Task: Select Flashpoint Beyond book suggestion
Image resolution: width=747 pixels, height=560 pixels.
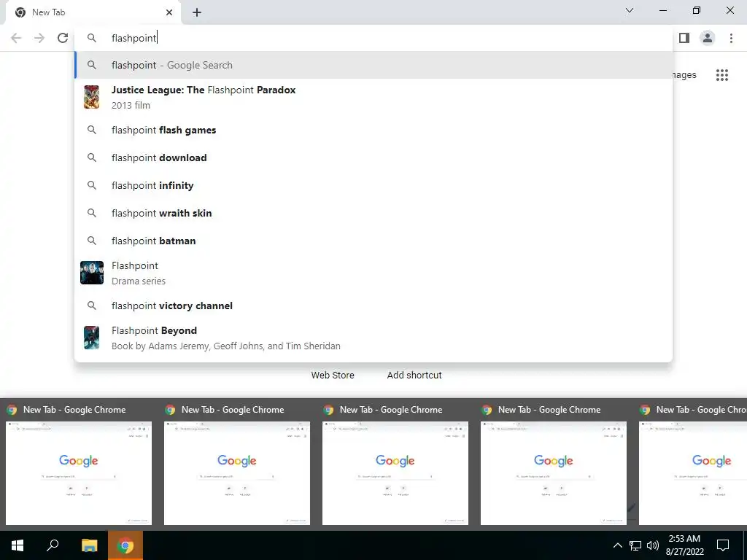Action: coord(373,338)
